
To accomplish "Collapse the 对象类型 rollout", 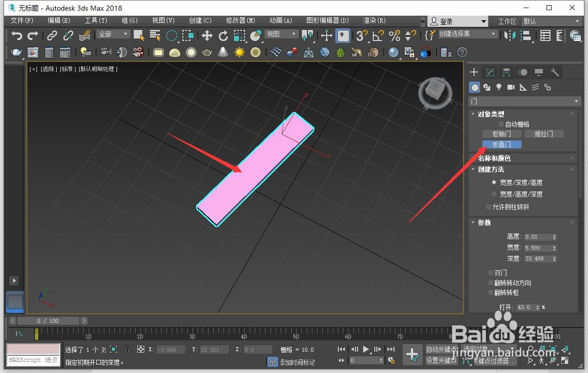I will point(473,114).
